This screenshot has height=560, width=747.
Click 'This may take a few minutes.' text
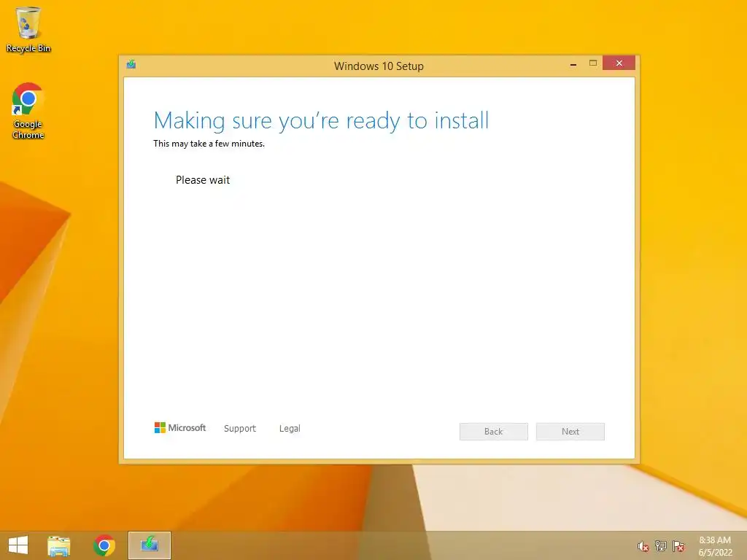pyautogui.click(x=209, y=144)
